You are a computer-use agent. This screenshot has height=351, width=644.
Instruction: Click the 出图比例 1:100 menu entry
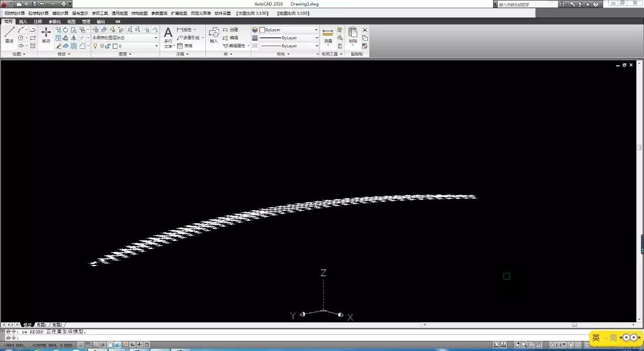pos(252,13)
